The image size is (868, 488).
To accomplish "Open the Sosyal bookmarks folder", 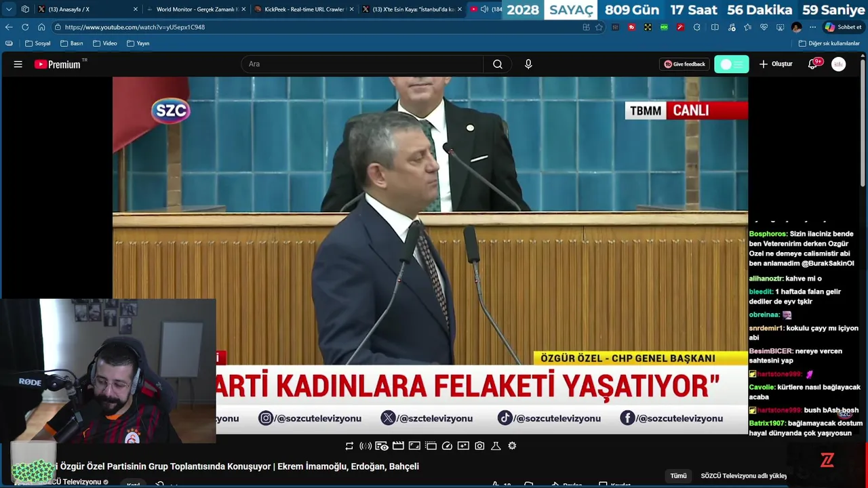I will (37, 43).
